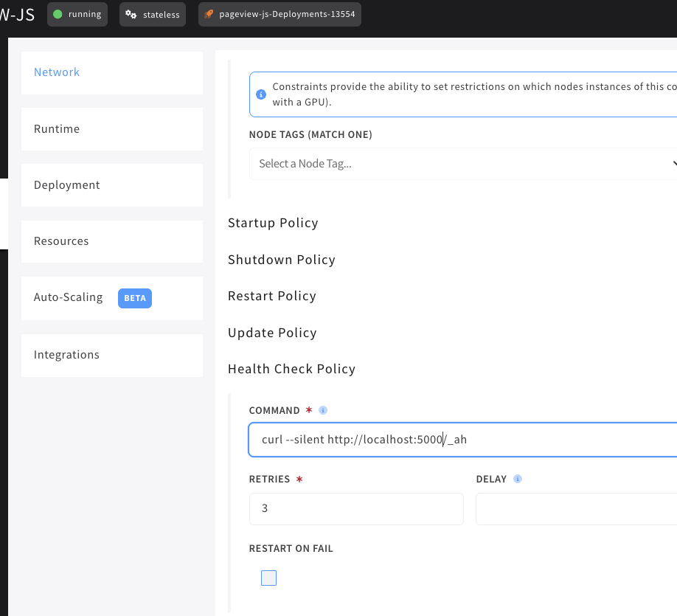The image size is (677, 616).
Task: Click the rocket icon beside pageview-js-Deployments
Action: (209, 15)
